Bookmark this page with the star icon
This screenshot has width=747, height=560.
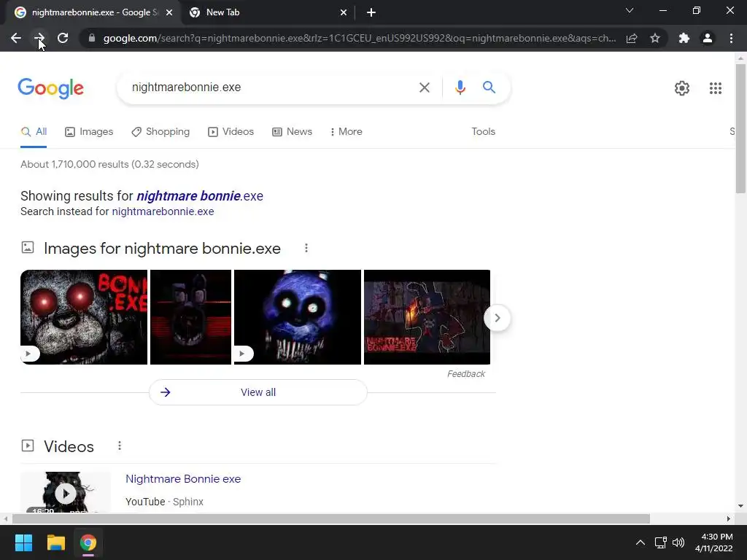(655, 38)
